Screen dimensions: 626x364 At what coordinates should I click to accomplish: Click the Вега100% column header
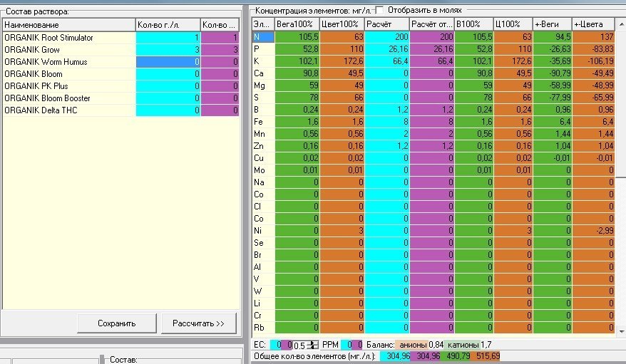click(x=297, y=24)
